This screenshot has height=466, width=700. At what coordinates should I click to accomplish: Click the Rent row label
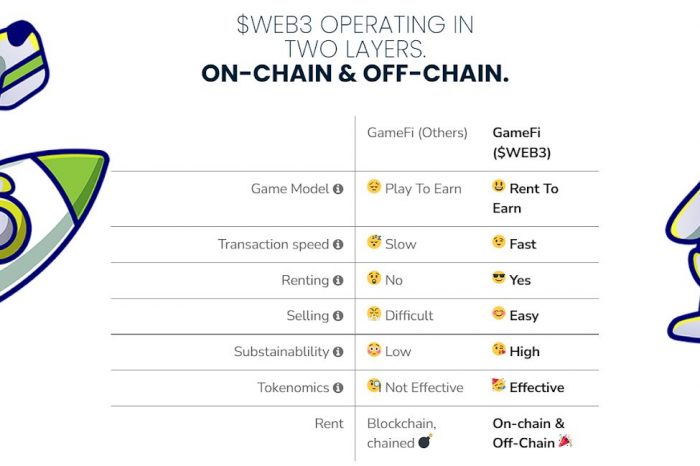pyautogui.click(x=329, y=423)
